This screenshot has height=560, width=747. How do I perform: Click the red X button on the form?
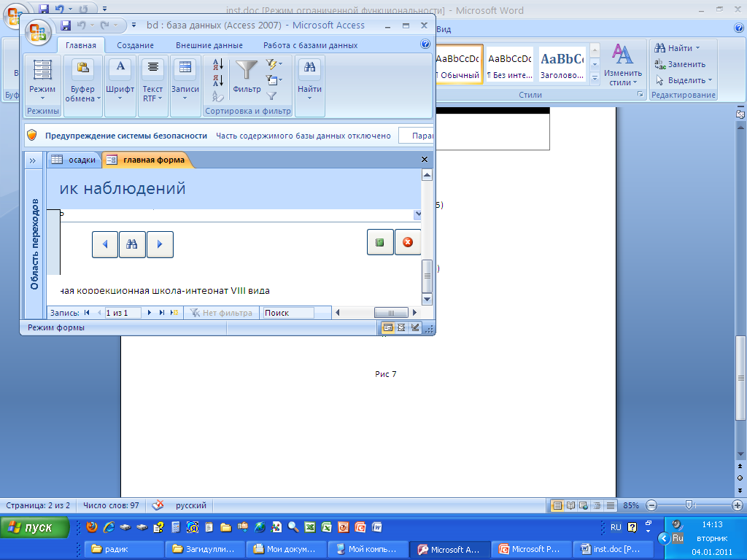(408, 242)
